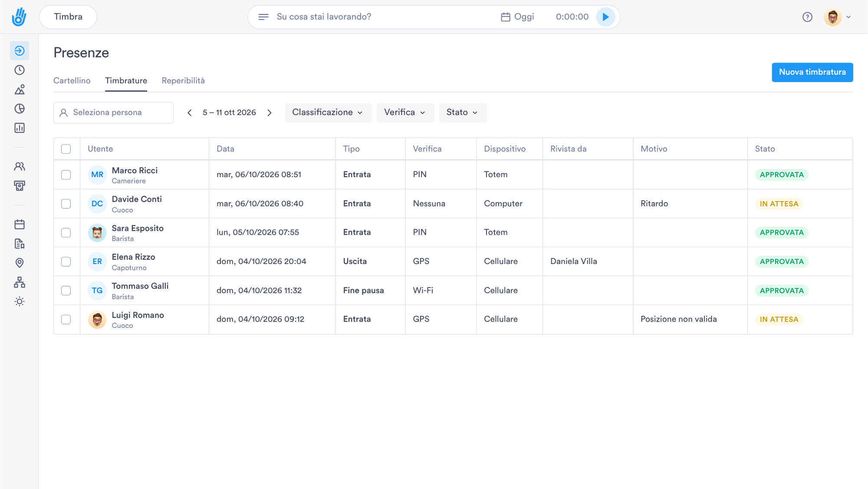The height and width of the screenshot is (489, 868).
Task: Open the calendar sidebar icon
Action: [20, 225]
